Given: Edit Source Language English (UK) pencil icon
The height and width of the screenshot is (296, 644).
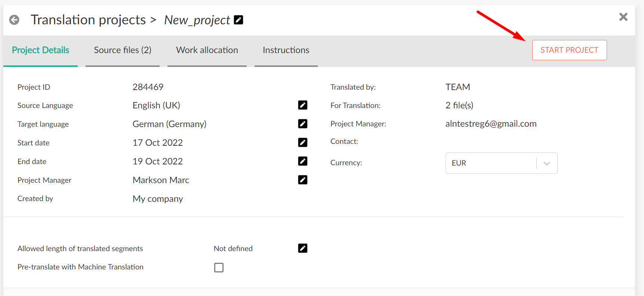Looking at the screenshot, I should pyautogui.click(x=303, y=105).
